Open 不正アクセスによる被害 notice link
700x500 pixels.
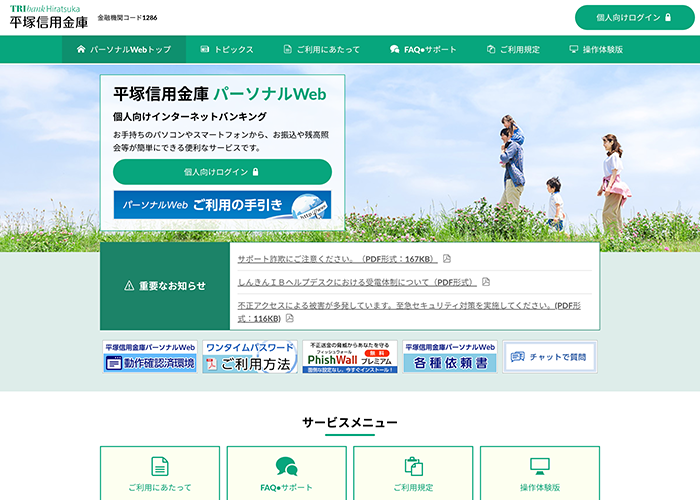click(x=409, y=312)
